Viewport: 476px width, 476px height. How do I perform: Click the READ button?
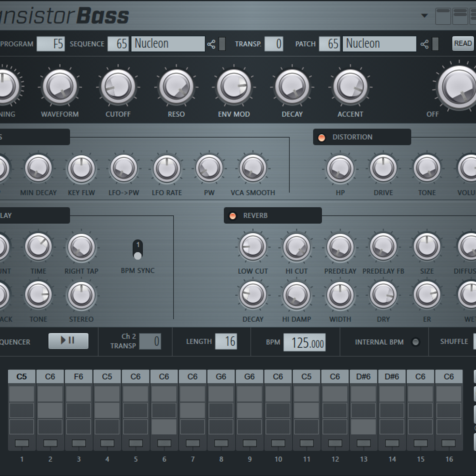(463, 43)
